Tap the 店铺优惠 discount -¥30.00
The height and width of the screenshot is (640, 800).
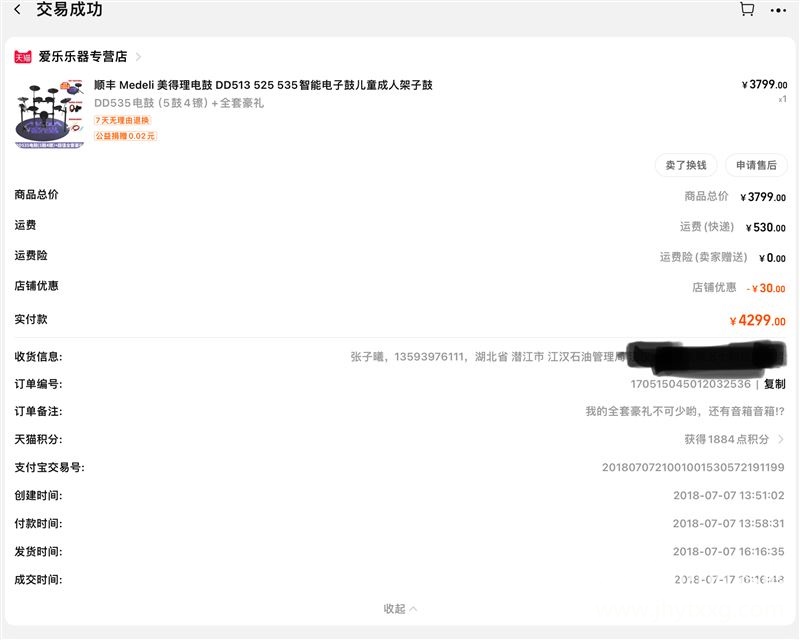click(766, 288)
